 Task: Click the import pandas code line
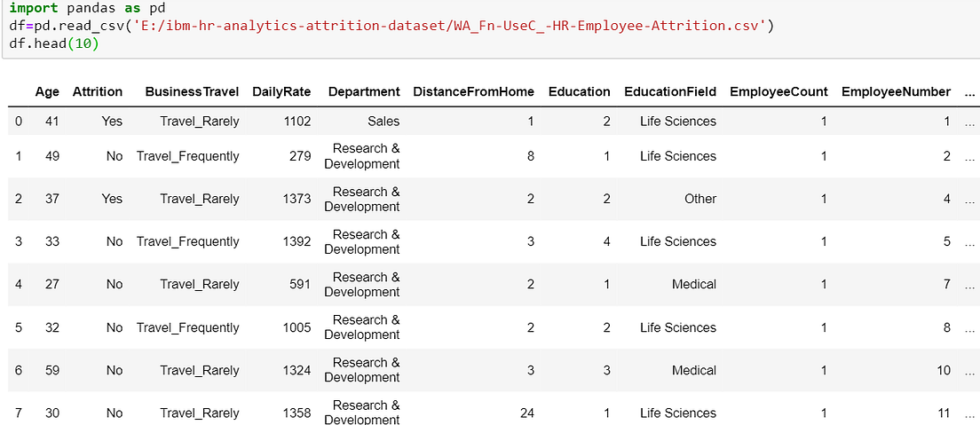87,10
